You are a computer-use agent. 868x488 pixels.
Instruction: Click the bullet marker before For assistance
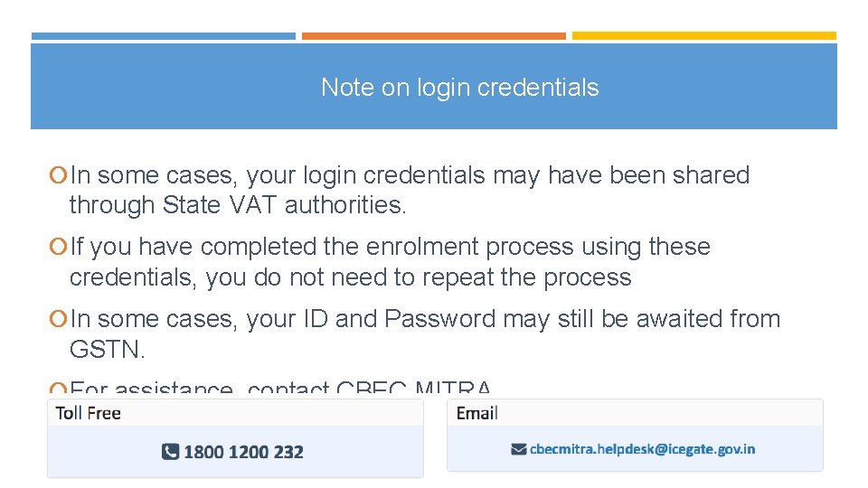[x=58, y=390]
